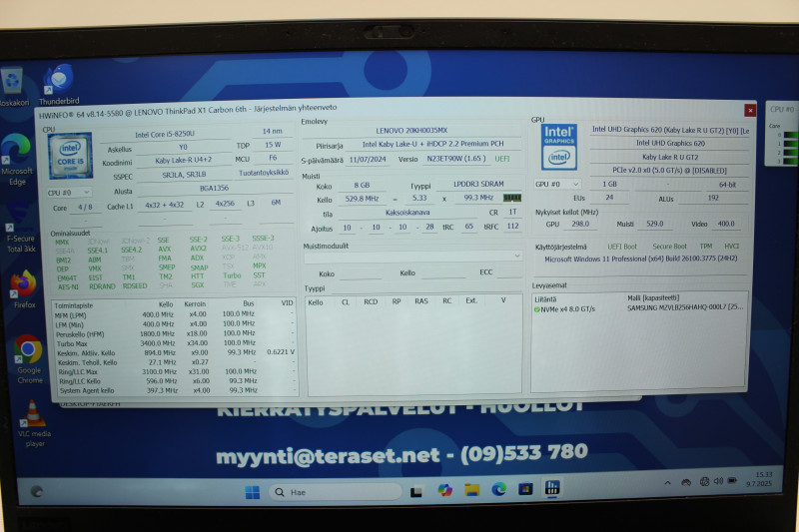
Task: Click the AVX2 feature label
Action: pos(198,249)
